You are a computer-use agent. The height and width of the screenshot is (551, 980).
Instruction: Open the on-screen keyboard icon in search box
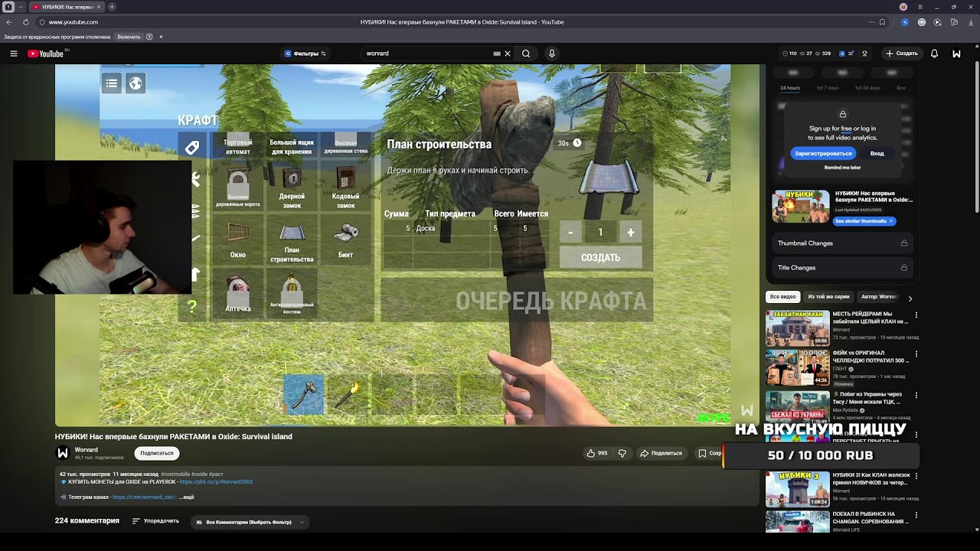[x=497, y=54]
